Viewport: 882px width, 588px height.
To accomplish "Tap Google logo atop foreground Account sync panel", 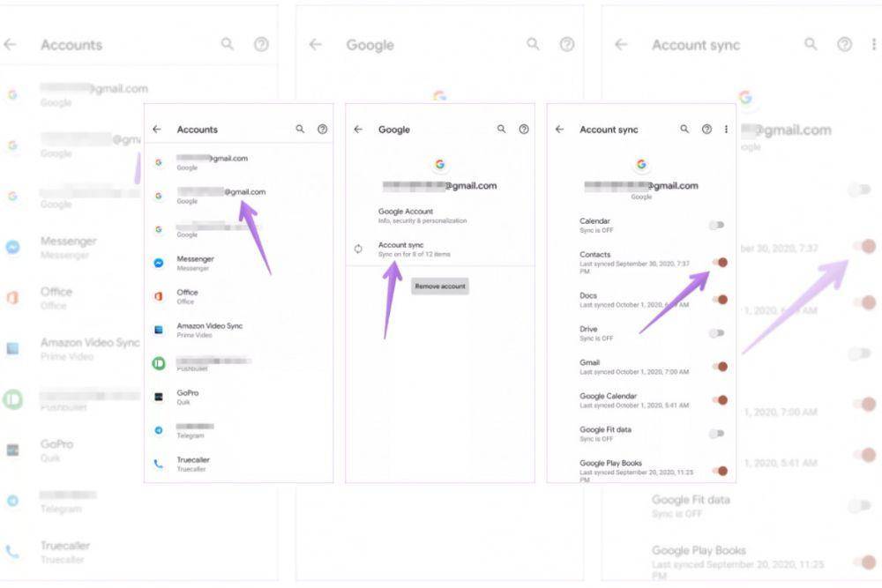I will (641, 164).
